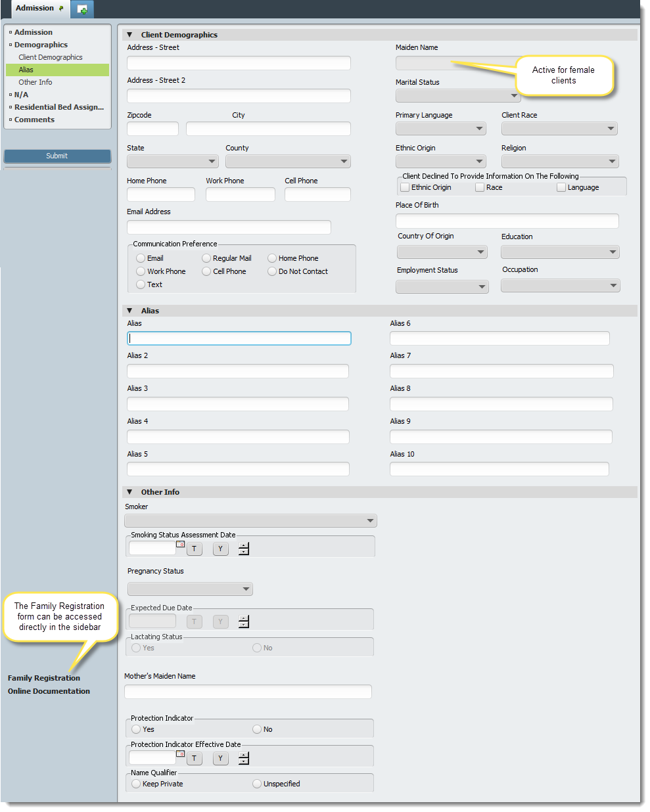Click the T button for Smoking Status Assessment Date
The width and height of the screenshot is (650, 812).
(194, 549)
